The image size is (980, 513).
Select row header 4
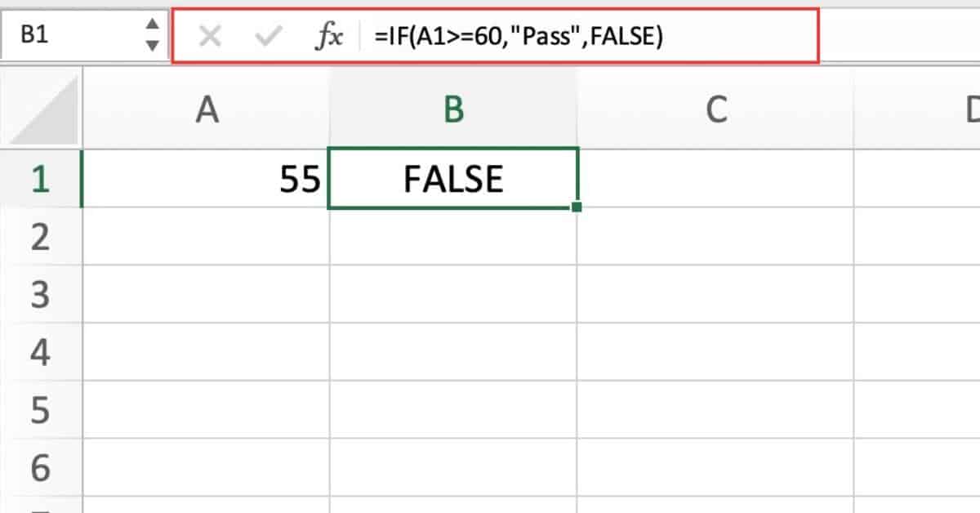pos(41,351)
